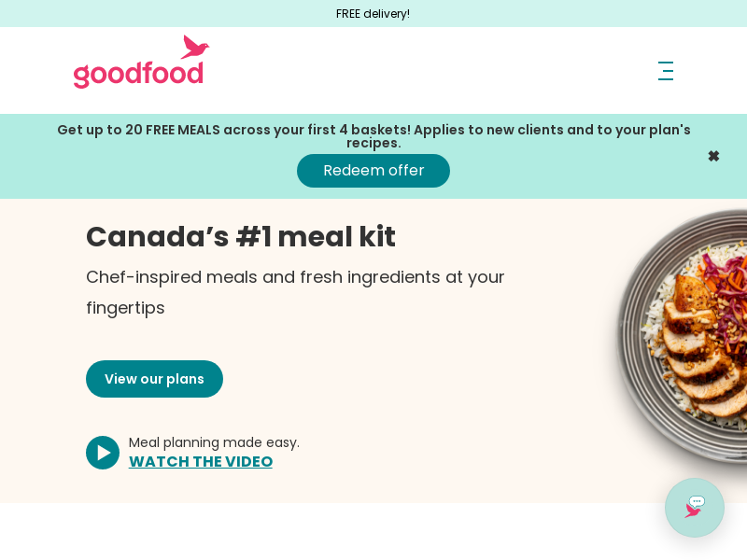Click the speech bubble in chat widget
The image size is (747, 560).
click(x=697, y=501)
